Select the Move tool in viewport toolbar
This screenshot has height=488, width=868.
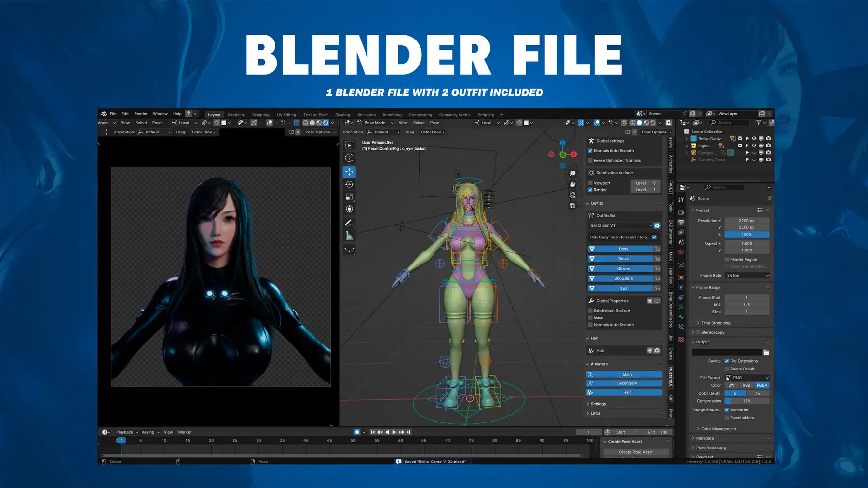[349, 172]
